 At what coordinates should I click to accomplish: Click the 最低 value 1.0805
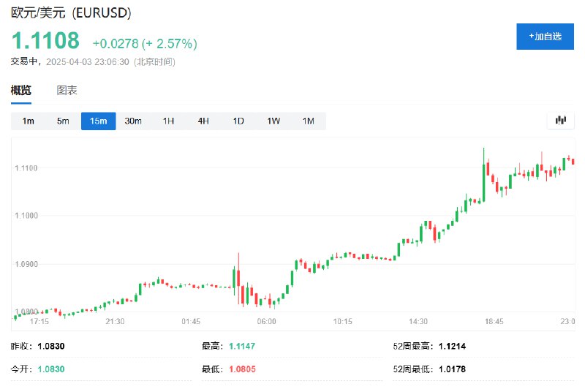click(242, 369)
